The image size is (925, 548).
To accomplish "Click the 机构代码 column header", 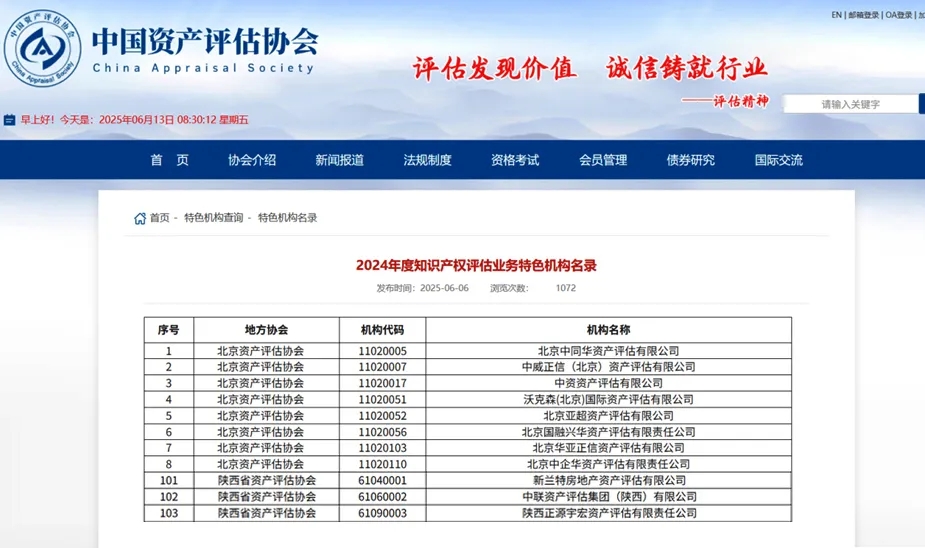I will click(382, 330).
